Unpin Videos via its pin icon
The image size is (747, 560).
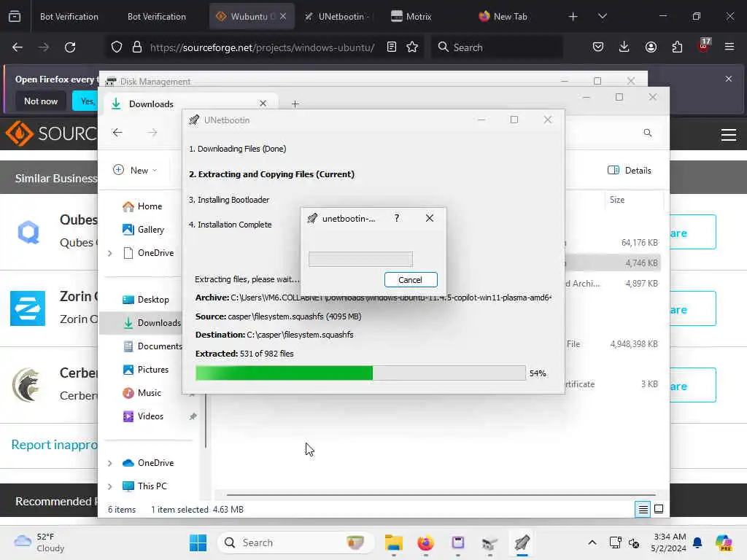pyautogui.click(x=193, y=416)
